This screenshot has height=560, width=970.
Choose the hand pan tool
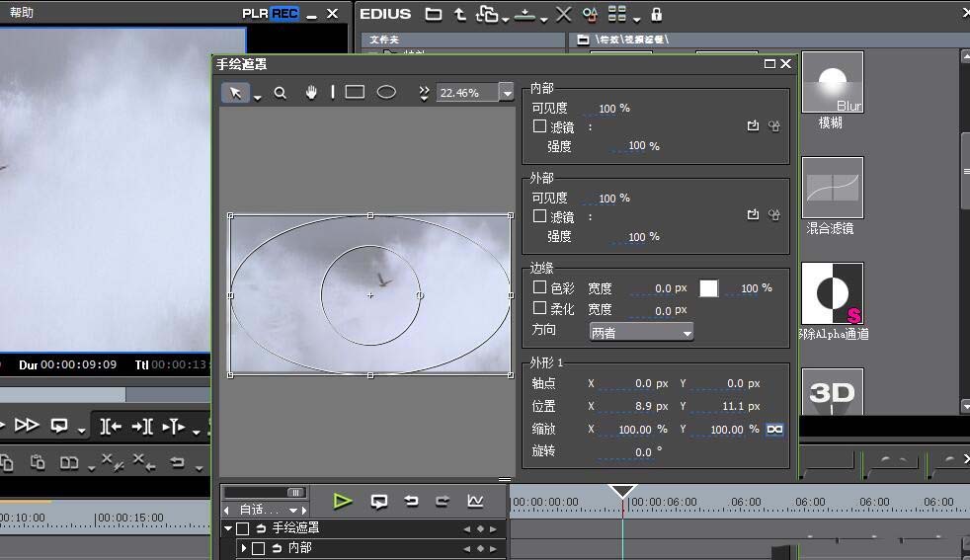(311, 93)
